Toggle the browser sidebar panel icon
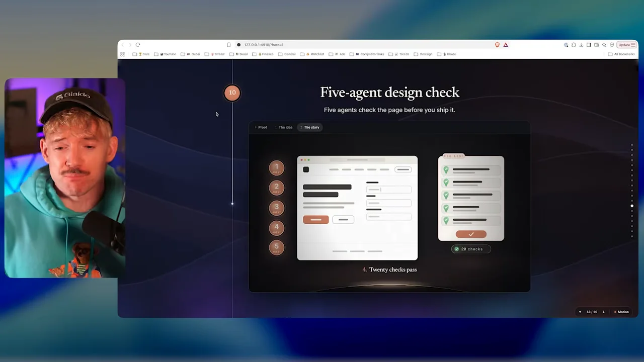The width and height of the screenshot is (644, 362). 589,45
